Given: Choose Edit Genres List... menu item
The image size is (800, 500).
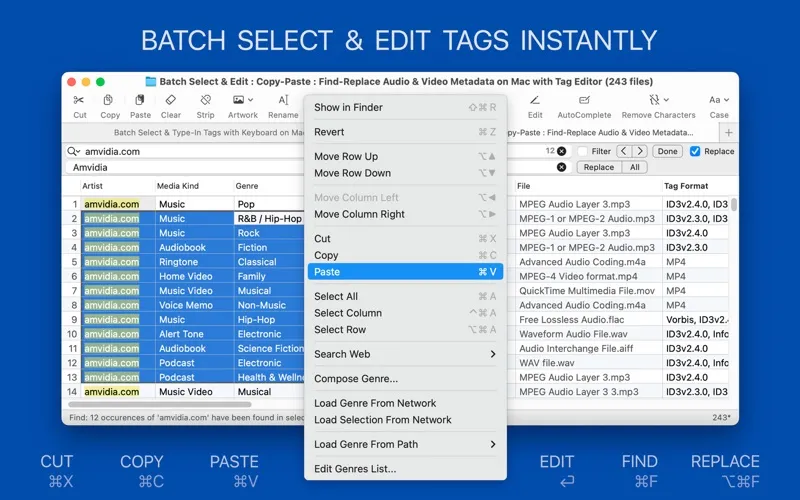Looking at the screenshot, I should pyautogui.click(x=405, y=469).
